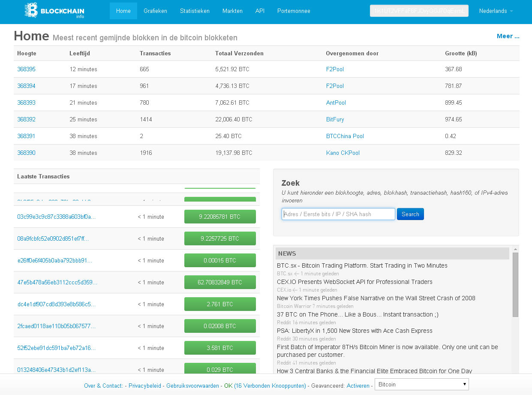Open the Privacybeleid footer link
Screen dimensions: 532x395
pyautogui.click(x=145, y=386)
